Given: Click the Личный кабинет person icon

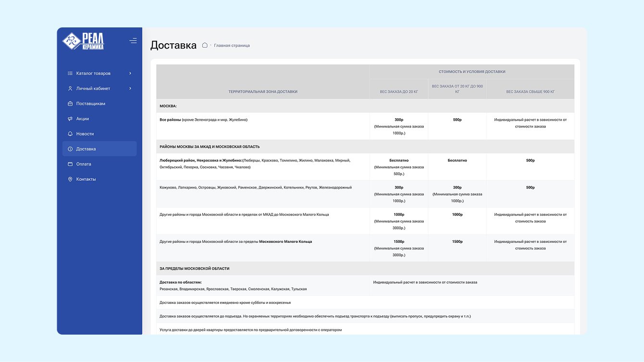Looking at the screenshot, I should point(70,88).
